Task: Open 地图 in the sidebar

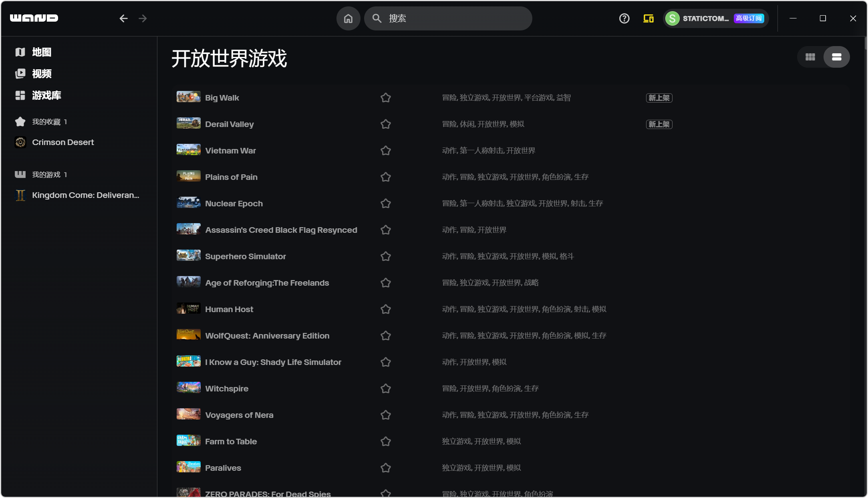Action: 34,52
